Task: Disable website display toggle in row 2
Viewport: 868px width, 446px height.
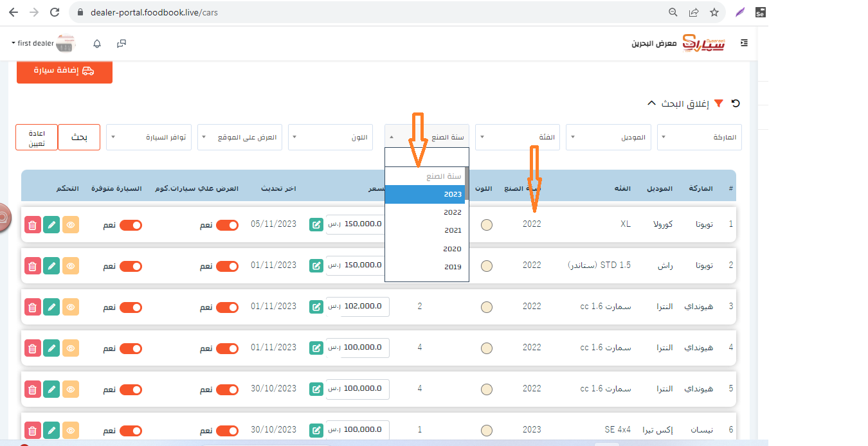Action: tap(227, 266)
